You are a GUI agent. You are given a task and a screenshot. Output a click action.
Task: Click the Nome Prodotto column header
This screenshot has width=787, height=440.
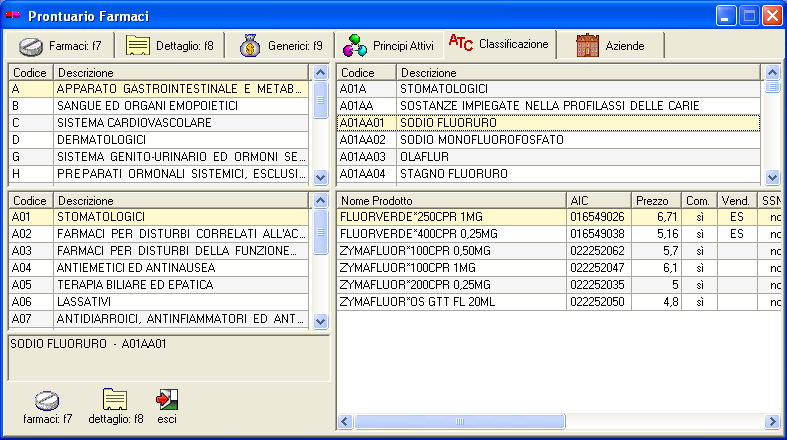coord(450,200)
